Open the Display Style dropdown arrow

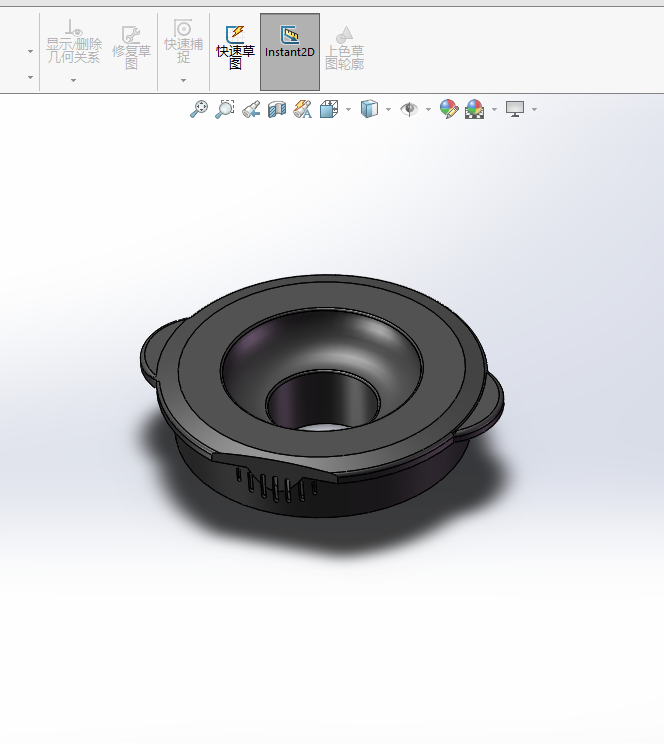coord(388,110)
